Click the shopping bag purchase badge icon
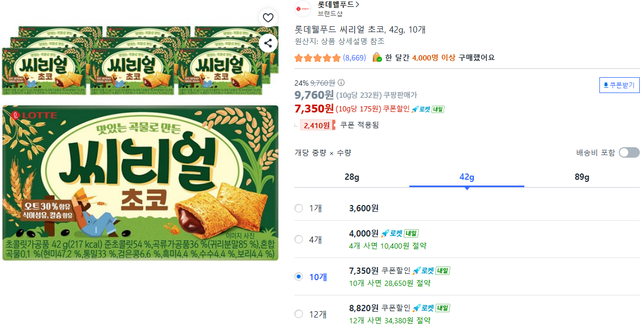The height and width of the screenshot is (328, 644). (377, 57)
